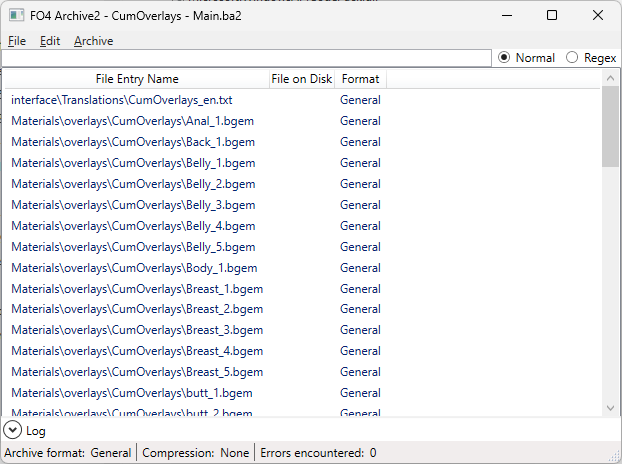Select the Breast_5.bgem file entry
622x464 pixels.
tap(136, 372)
